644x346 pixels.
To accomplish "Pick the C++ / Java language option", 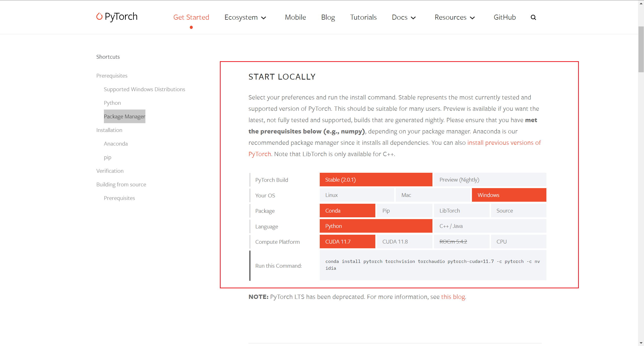I will click(490, 226).
